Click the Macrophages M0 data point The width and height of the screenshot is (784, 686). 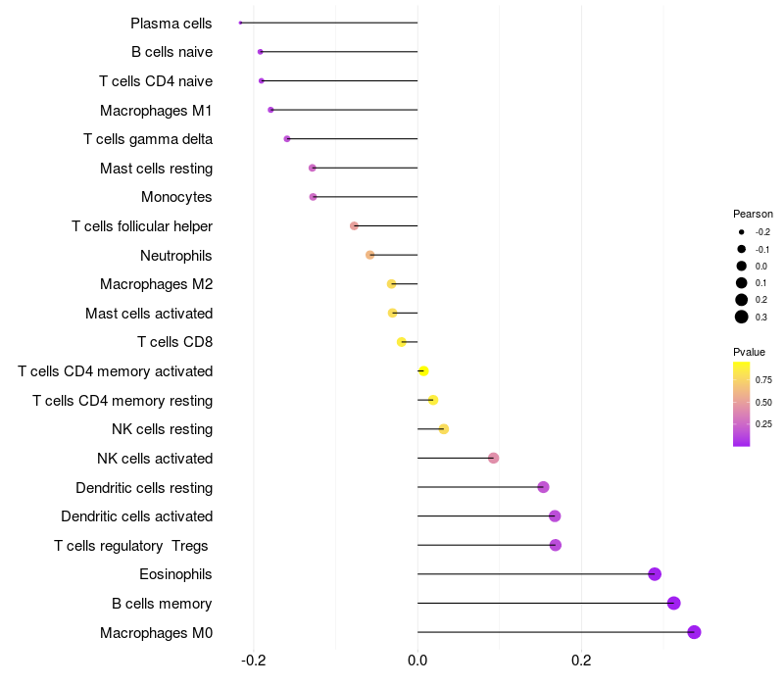(694, 632)
